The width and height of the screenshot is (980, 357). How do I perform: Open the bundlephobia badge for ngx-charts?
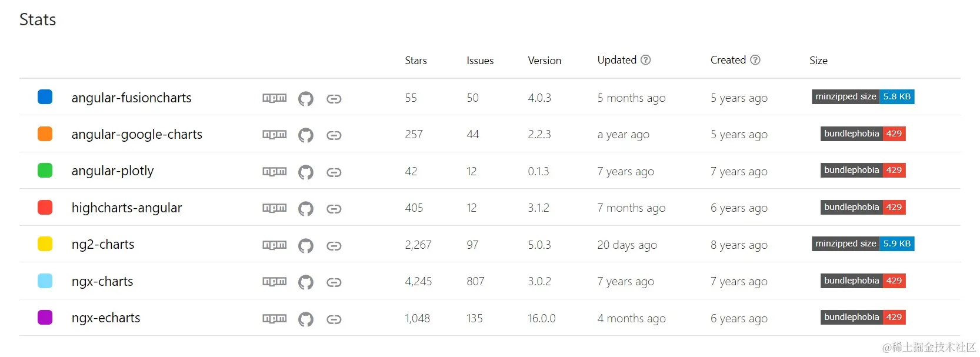pos(862,281)
